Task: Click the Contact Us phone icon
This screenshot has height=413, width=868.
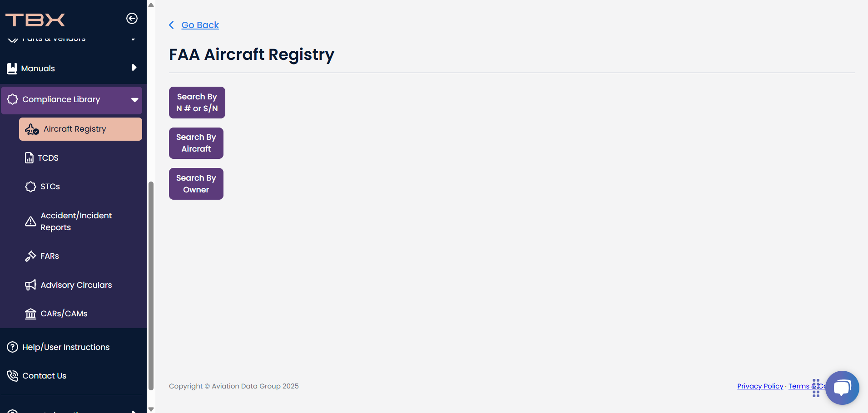Action: pos(13,376)
